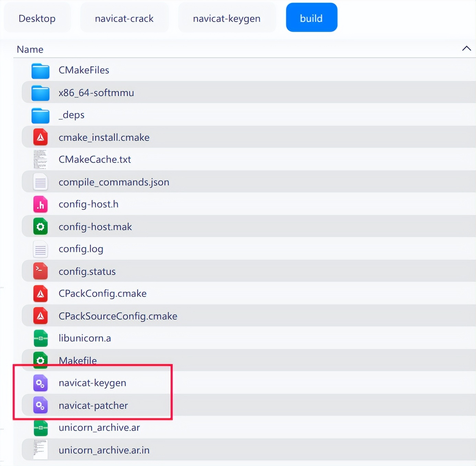Click the green archive icon of libunicorn.a
The image size is (476, 466).
40,338
